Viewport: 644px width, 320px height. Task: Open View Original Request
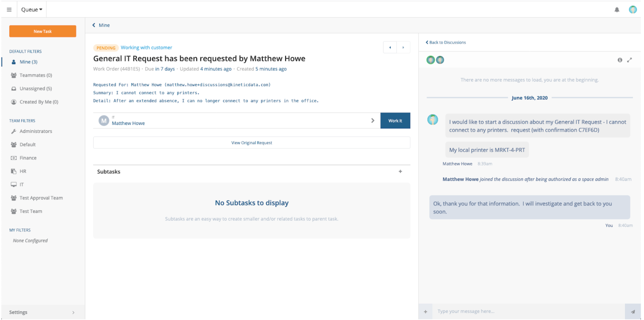(252, 143)
